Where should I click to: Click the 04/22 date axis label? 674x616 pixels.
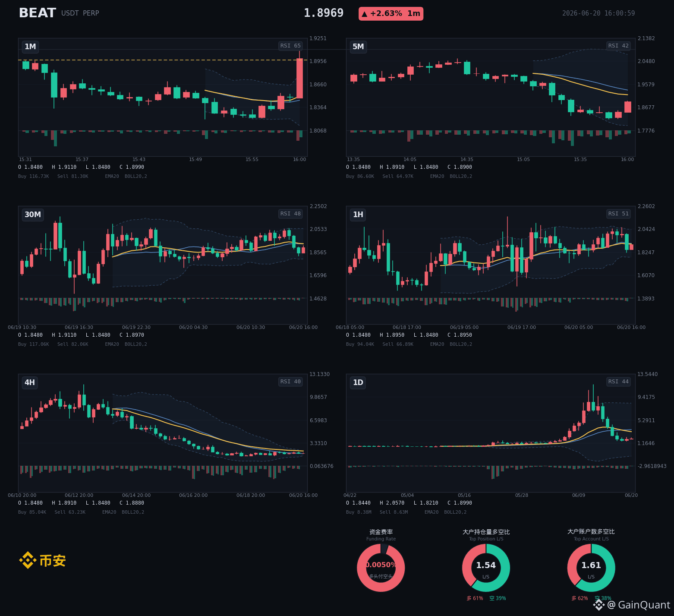[350, 495]
